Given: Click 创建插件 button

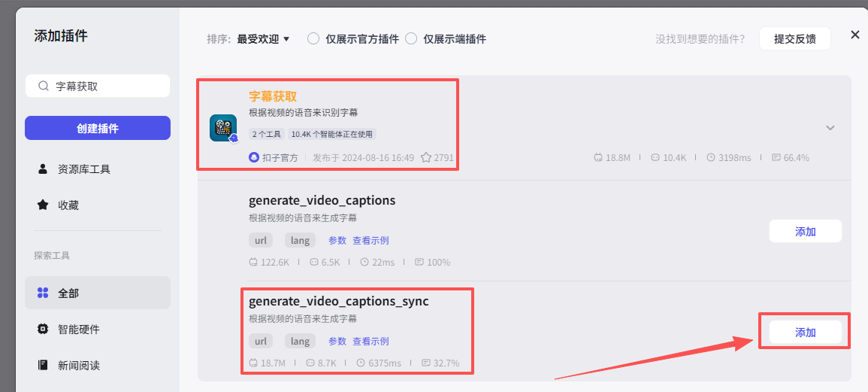Looking at the screenshot, I should [98, 129].
